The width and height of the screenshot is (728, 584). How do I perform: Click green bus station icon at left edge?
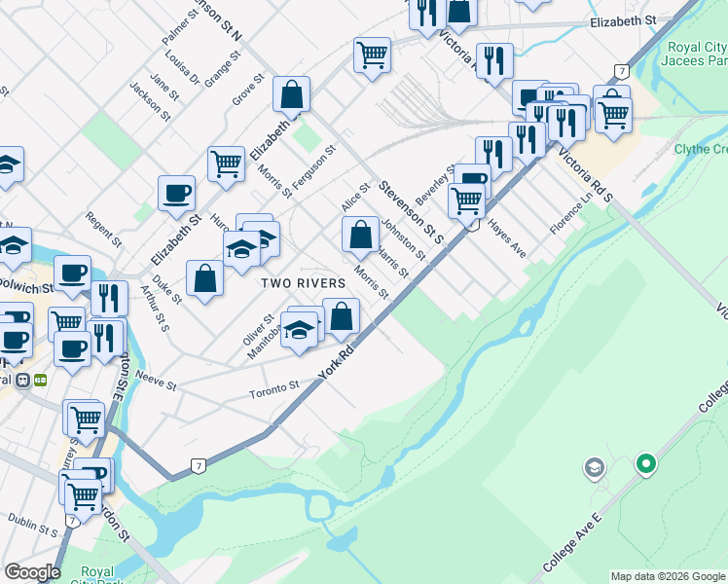[x=41, y=381]
